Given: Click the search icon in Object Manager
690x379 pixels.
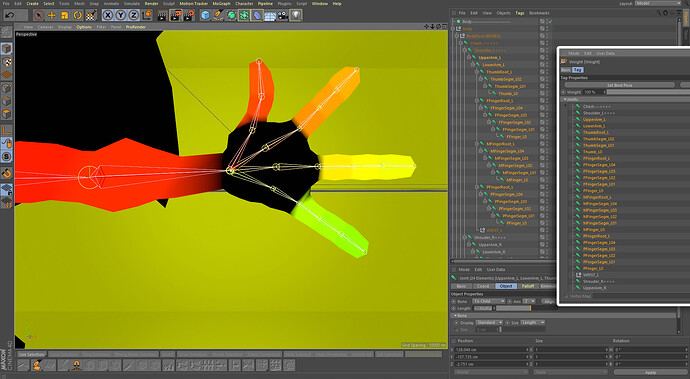Looking at the screenshot, I should 659,13.
